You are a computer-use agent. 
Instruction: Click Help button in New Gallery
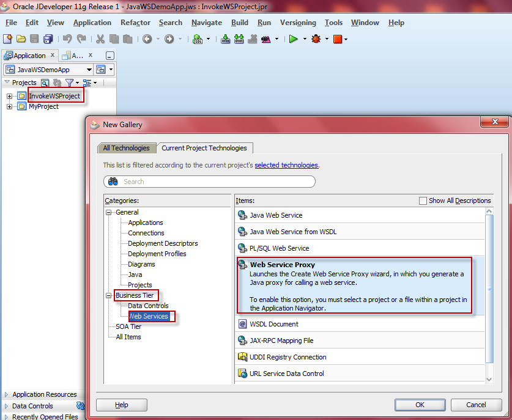coord(122,405)
